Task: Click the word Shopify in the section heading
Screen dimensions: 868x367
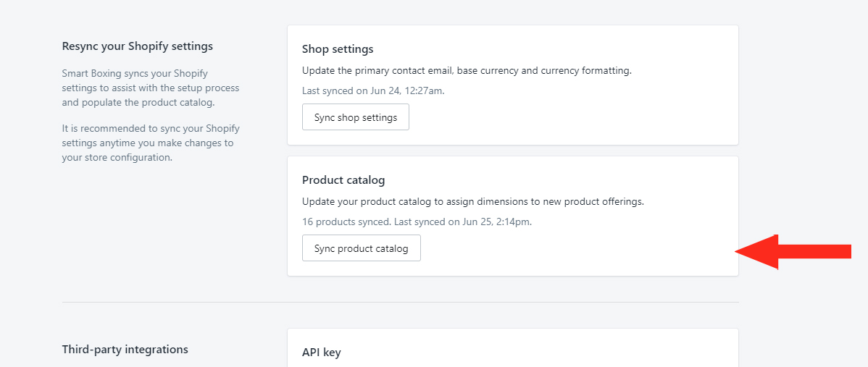Action: coord(148,46)
